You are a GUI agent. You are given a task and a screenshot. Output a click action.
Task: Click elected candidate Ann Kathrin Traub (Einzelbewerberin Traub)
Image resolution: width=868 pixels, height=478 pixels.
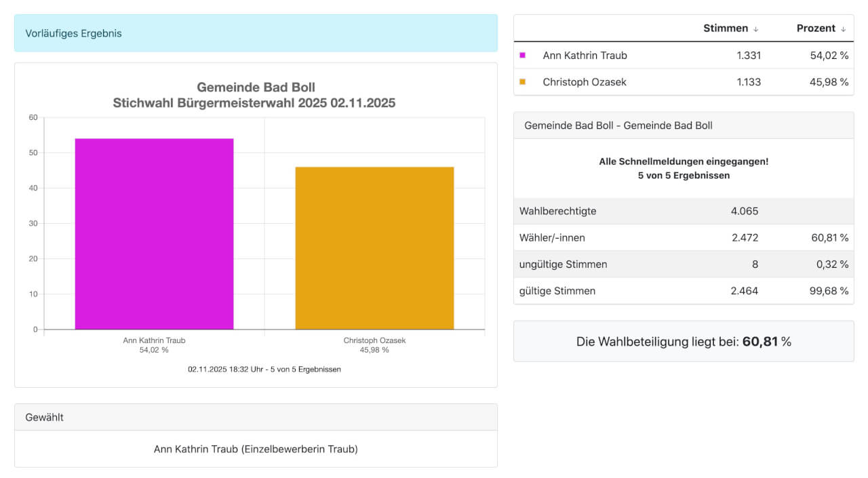point(256,449)
